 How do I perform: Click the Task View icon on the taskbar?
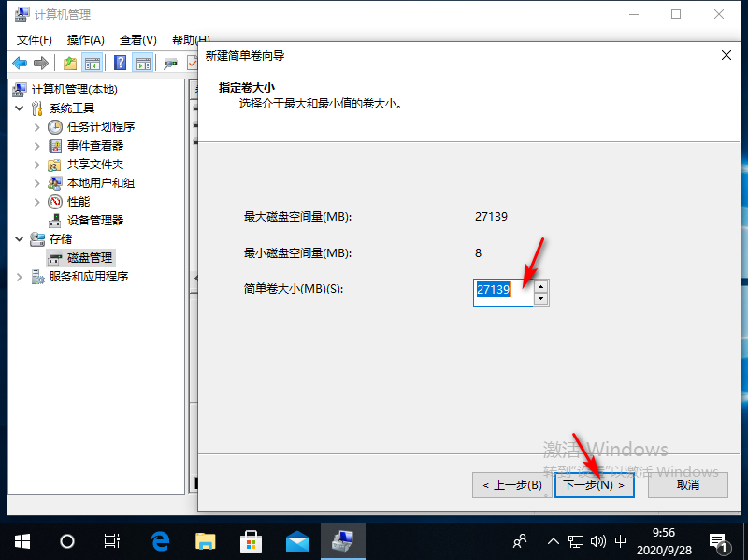coord(112,540)
